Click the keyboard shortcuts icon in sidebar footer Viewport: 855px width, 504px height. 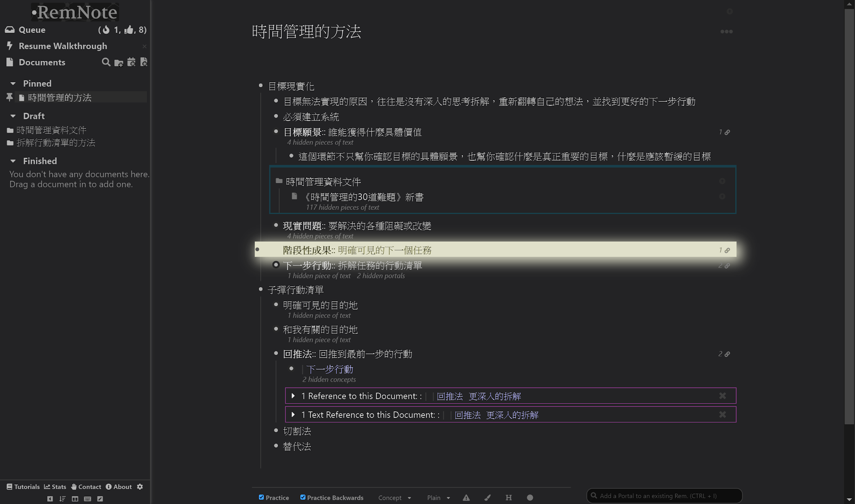(x=87, y=499)
